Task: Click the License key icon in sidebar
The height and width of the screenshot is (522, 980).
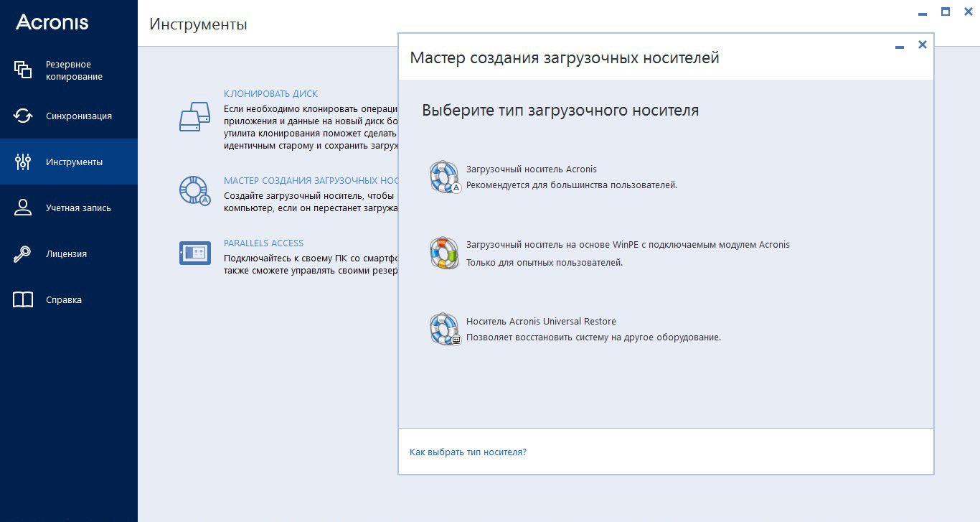Action: pyautogui.click(x=23, y=253)
